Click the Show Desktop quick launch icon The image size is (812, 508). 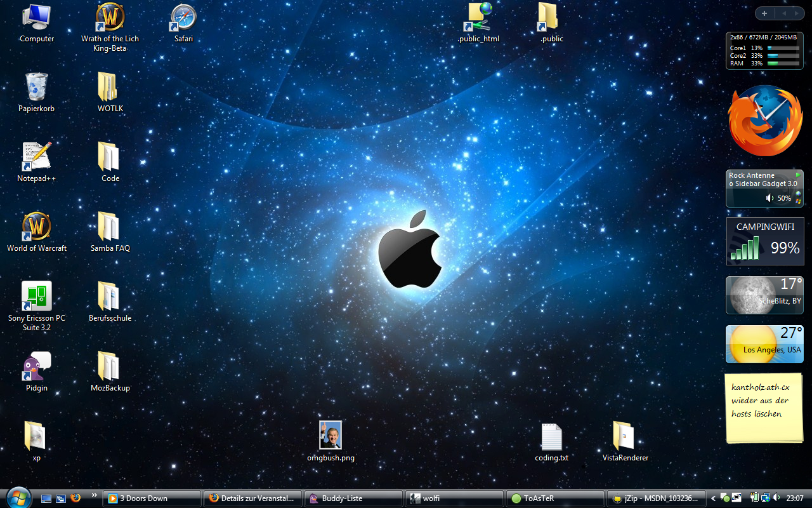click(x=46, y=498)
